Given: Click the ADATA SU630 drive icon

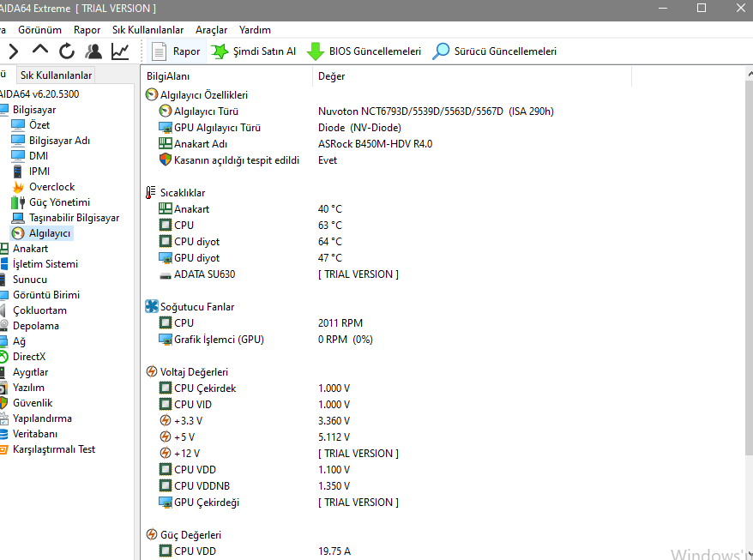Looking at the screenshot, I should [x=166, y=275].
